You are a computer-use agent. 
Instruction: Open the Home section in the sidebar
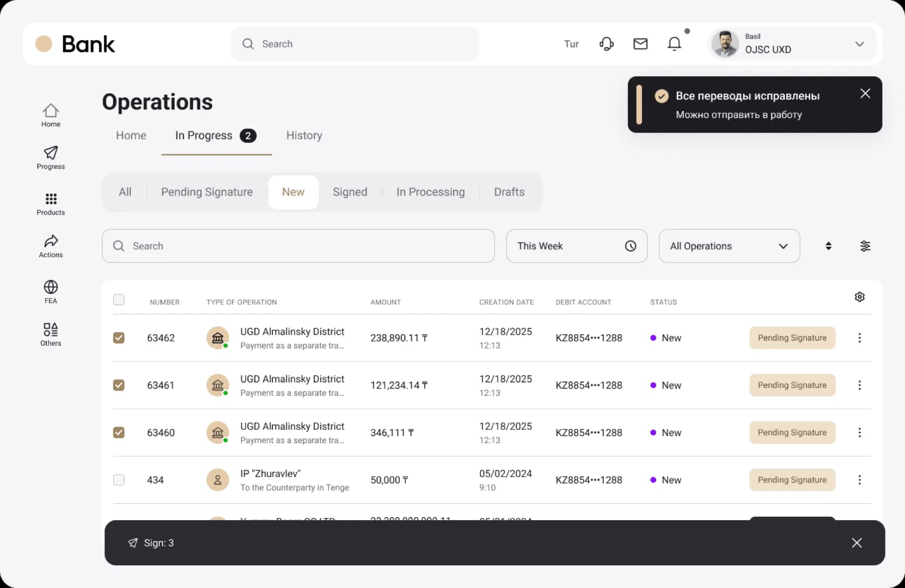[x=50, y=115]
